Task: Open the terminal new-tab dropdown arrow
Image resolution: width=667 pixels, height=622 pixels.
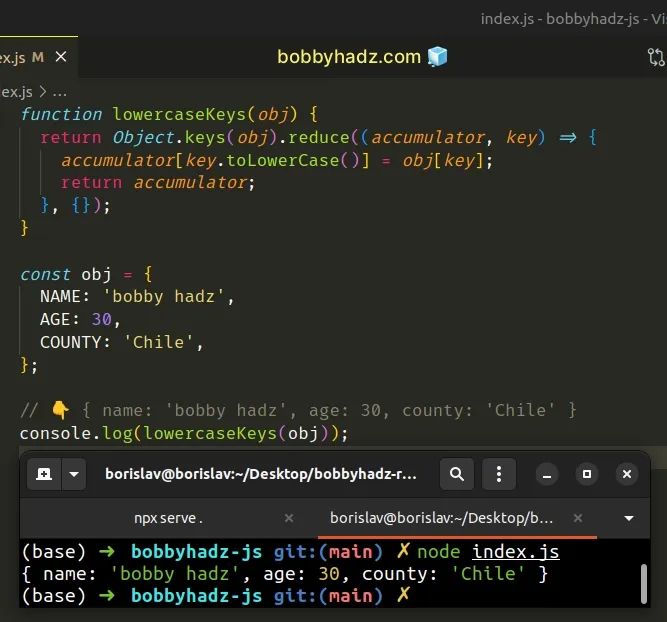Action: 74,474
